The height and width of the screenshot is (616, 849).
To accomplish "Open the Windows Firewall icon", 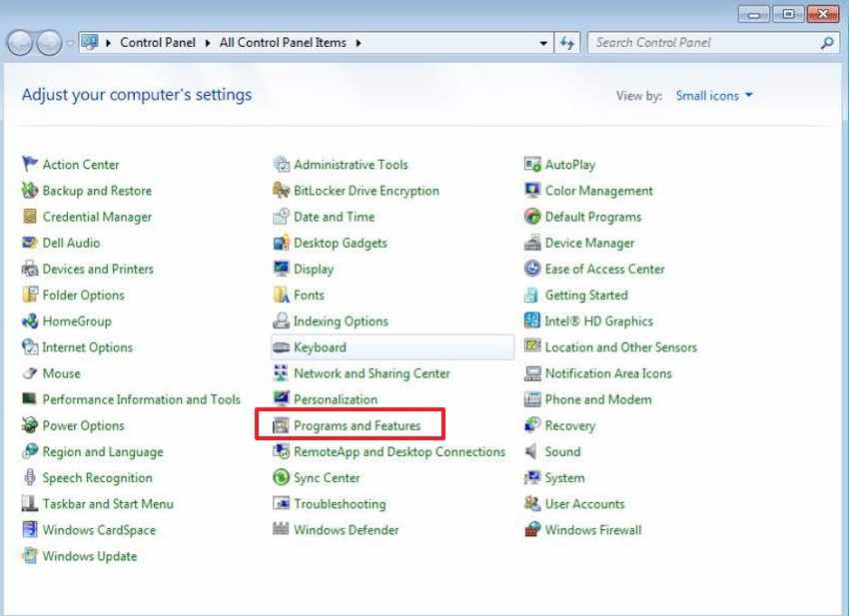I will click(x=532, y=529).
